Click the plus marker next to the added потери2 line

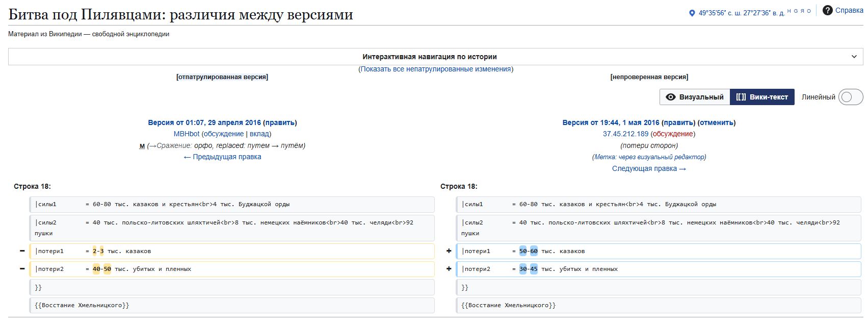(x=449, y=269)
